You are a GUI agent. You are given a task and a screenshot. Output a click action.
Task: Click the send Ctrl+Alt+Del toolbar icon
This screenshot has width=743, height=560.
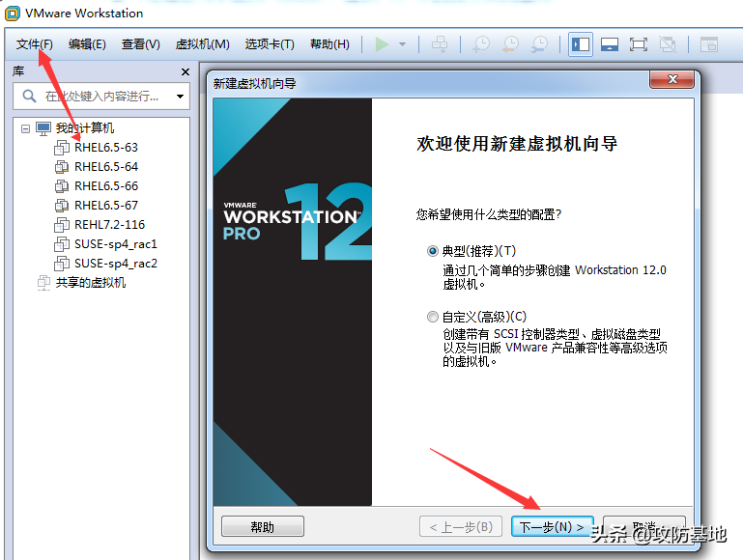coord(440,44)
